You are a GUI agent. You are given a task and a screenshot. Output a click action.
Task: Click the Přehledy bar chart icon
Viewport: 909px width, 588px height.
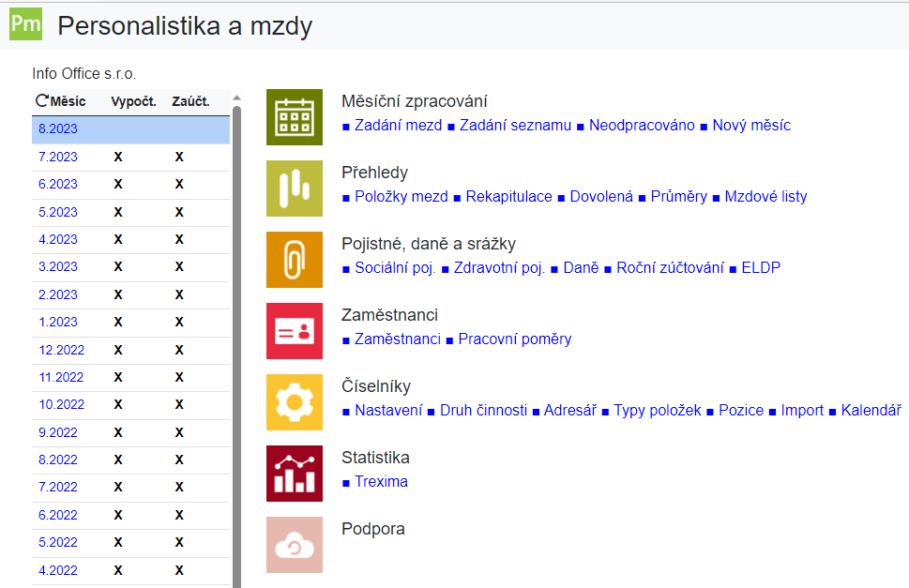click(294, 188)
